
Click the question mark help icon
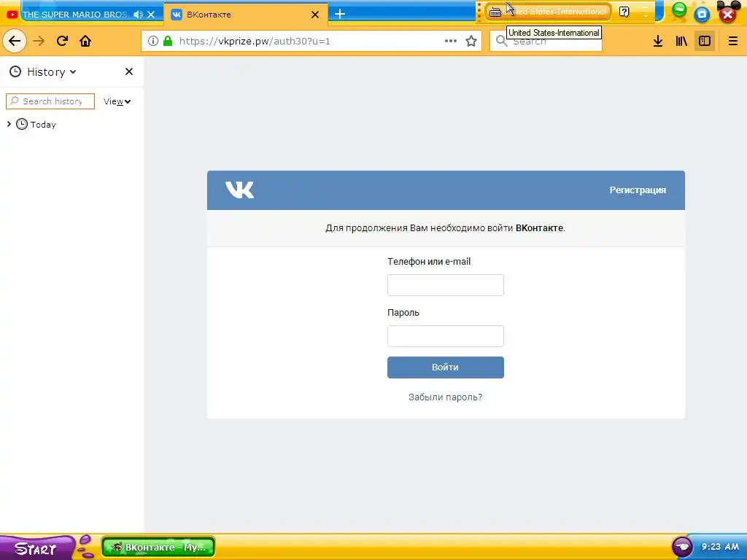coord(624,12)
